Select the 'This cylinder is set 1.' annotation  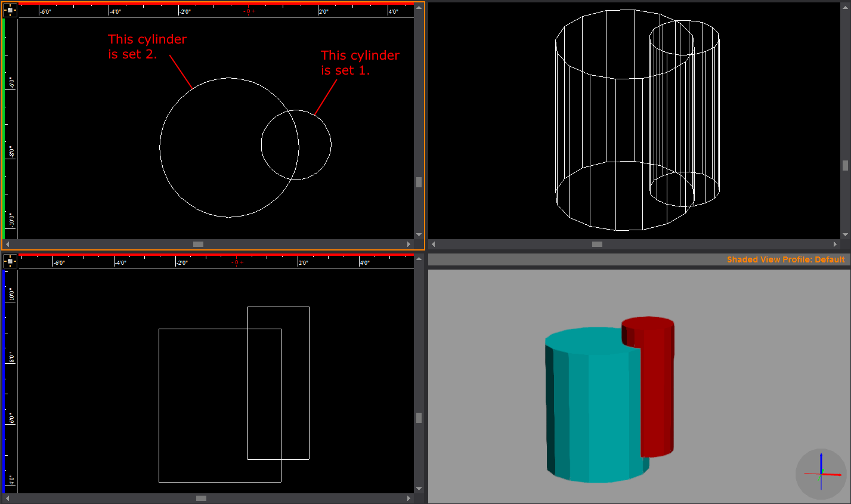pos(360,63)
